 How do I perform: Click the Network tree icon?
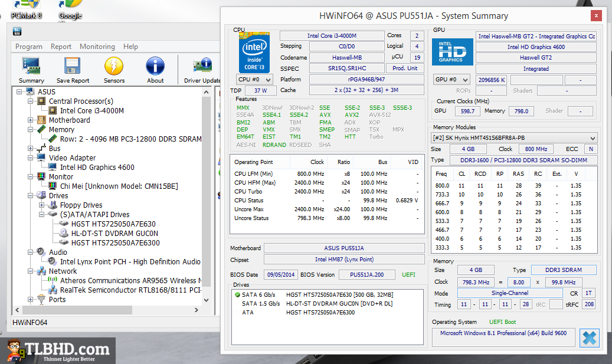42,271
